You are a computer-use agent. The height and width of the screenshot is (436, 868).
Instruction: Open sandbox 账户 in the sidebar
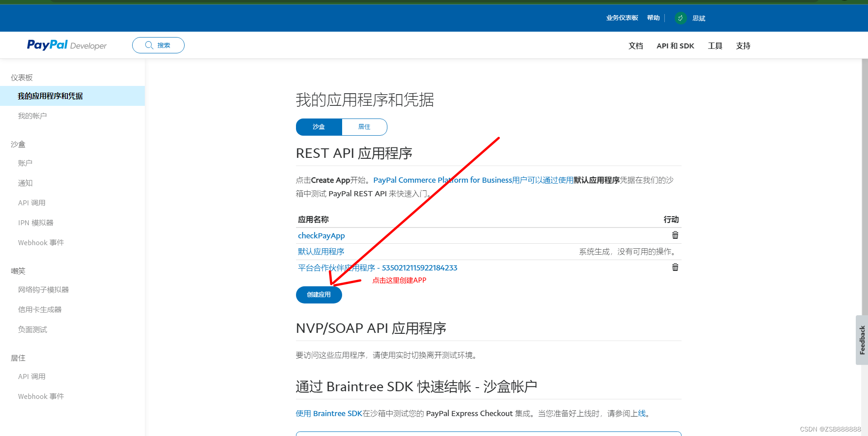click(25, 163)
